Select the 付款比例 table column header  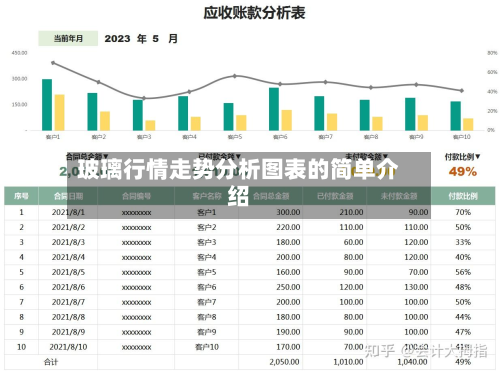(463, 196)
